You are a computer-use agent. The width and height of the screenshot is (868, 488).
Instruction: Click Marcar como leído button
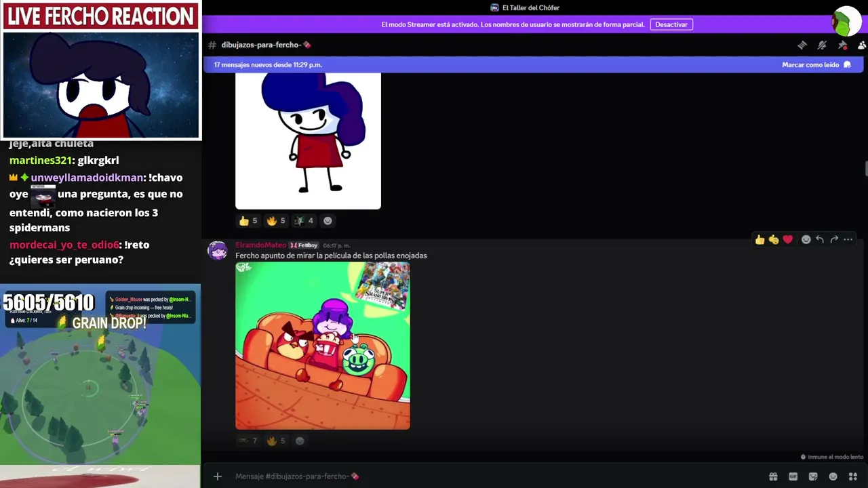click(x=816, y=65)
